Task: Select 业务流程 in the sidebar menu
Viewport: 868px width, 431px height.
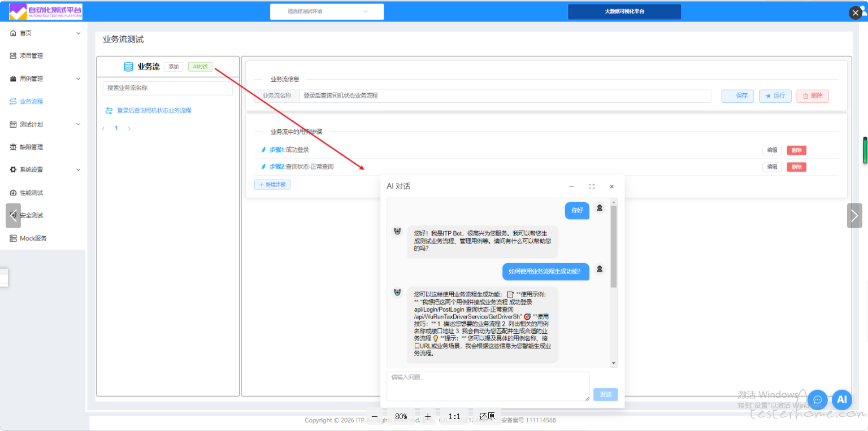Action: tap(31, 102)
